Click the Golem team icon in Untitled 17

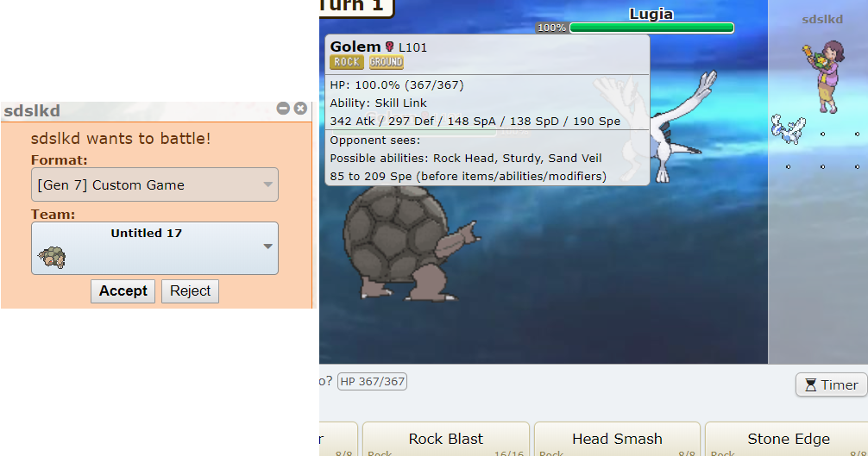pyautogui.click(x=52, y=258)
